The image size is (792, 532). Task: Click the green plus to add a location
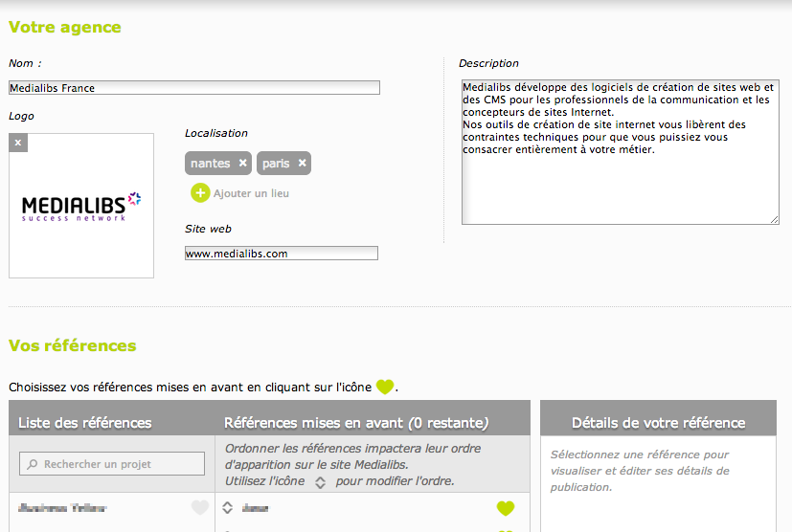(200, 193)
